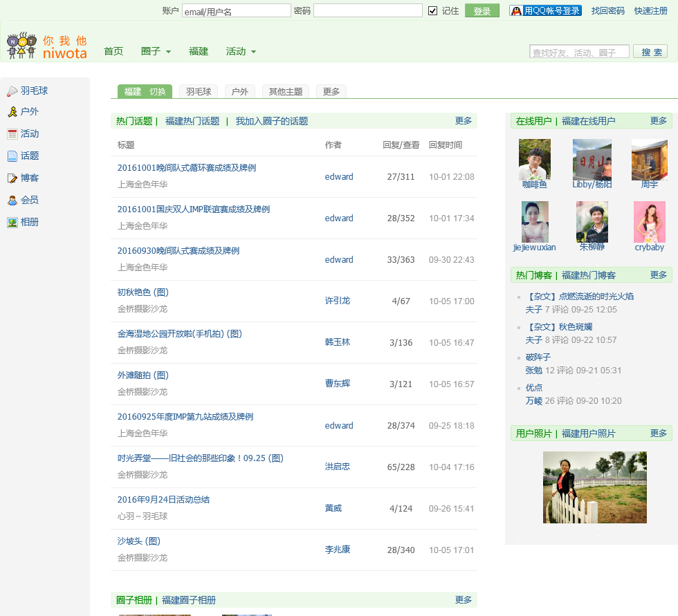Open 福建 in the navigation bar
This screenshot has height=616, width=678.
199,51
